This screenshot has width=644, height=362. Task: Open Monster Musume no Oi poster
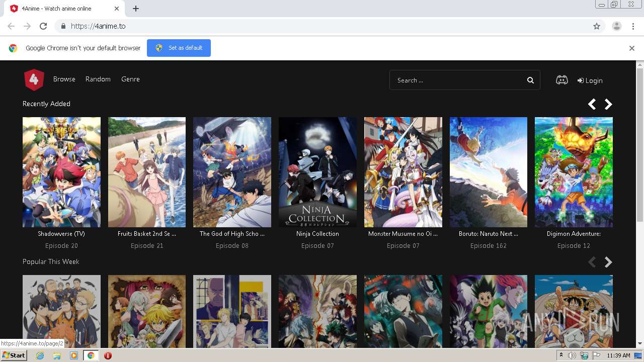pos(403,172)
